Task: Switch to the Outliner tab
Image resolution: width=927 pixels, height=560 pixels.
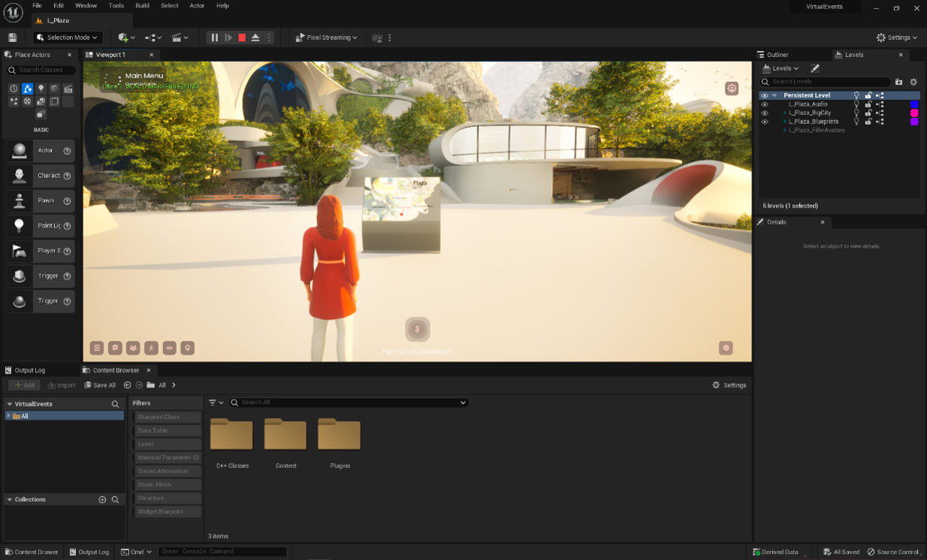Action: (777, 55)
